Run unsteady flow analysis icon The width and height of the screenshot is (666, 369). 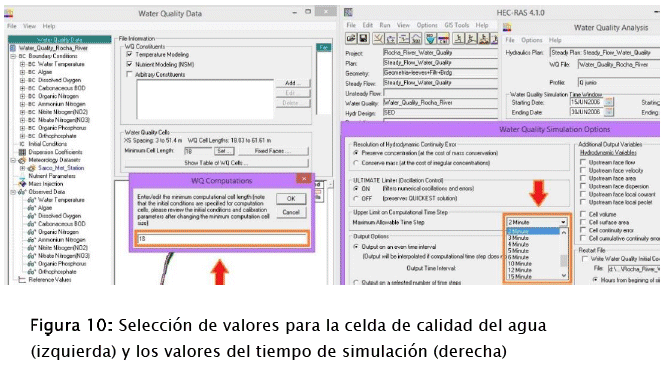471,39
